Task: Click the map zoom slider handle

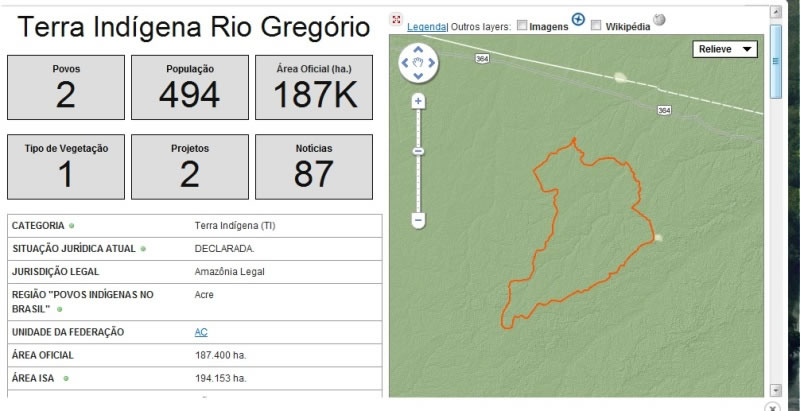Action: [x=419, y=151]
